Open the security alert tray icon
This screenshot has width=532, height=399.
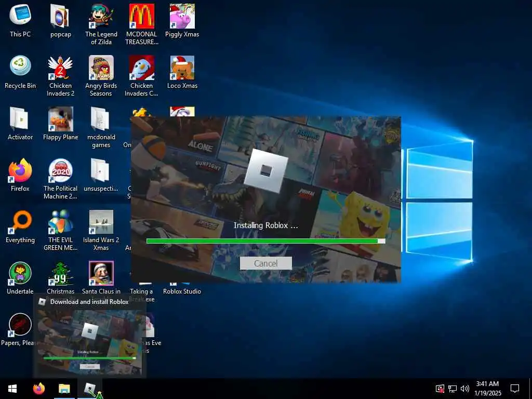coord(440,389)
